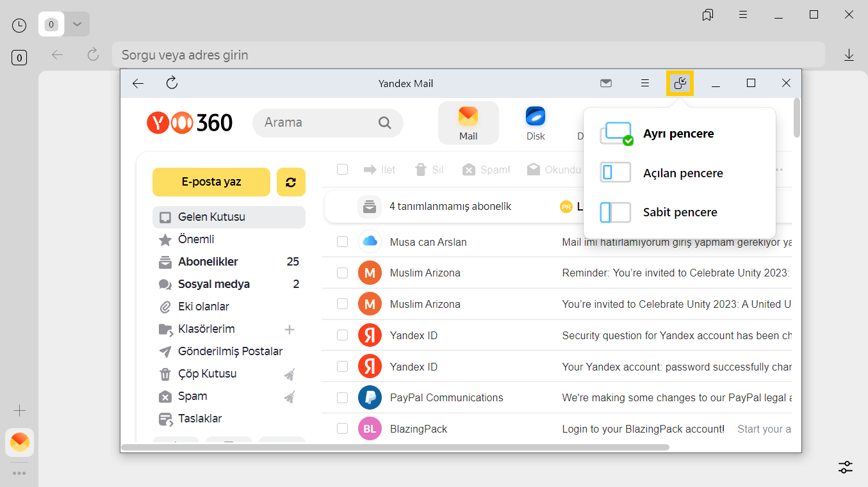Open browser sidebar settings sliders icon

coord(846,467)
